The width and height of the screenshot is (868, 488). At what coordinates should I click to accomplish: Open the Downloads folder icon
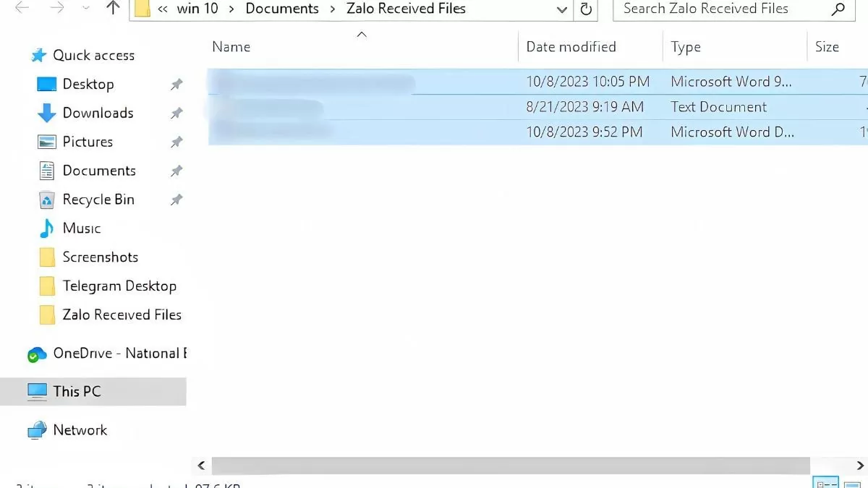coord(47,113)
